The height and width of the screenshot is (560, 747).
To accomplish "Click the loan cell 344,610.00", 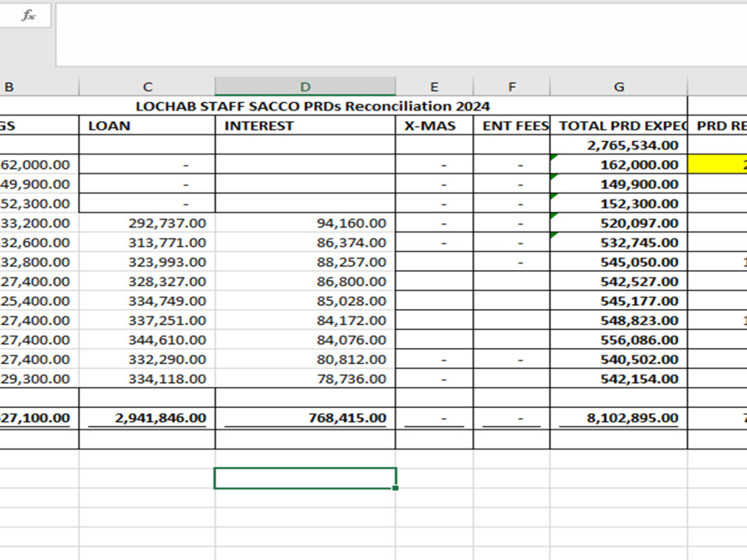I will [147, 340].
